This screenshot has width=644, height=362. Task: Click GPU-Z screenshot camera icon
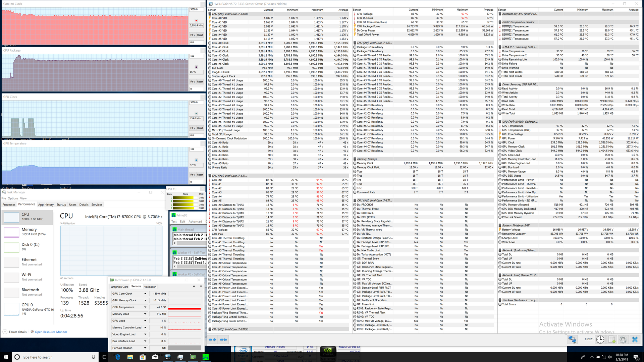click(194, 286)
